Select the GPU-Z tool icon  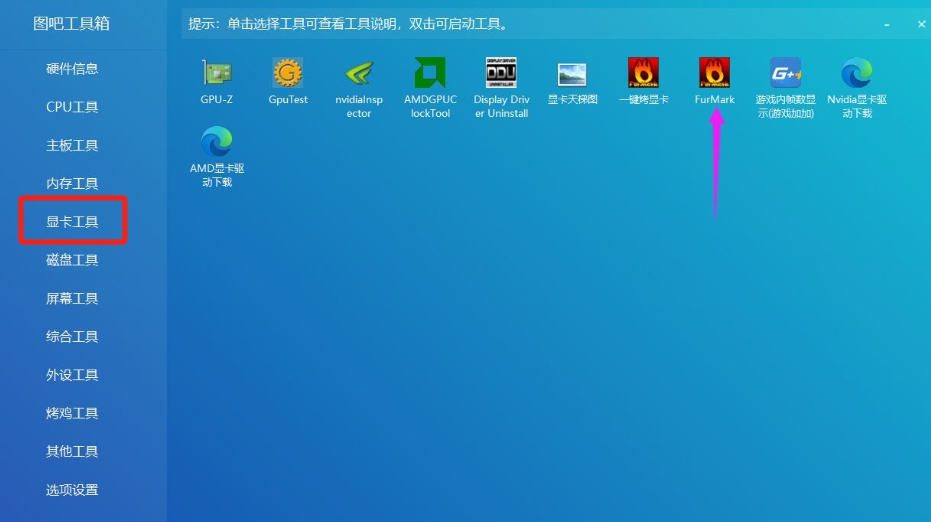pos(217,74)
